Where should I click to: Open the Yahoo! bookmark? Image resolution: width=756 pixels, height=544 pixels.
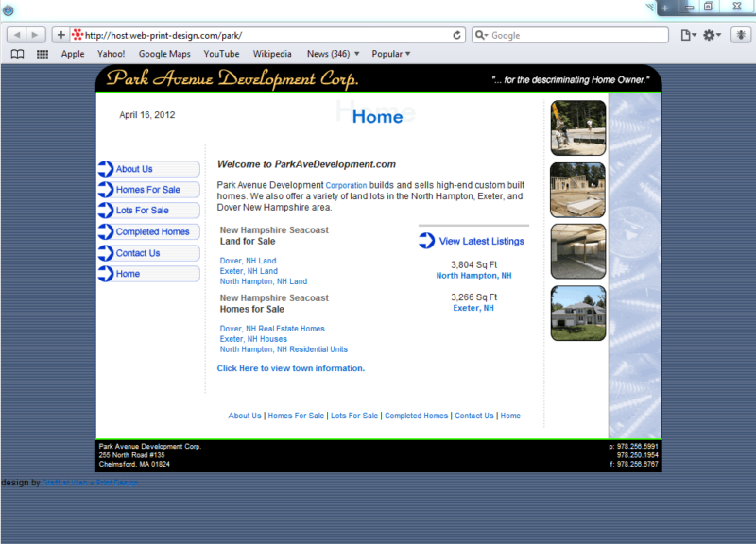(111, 54)
